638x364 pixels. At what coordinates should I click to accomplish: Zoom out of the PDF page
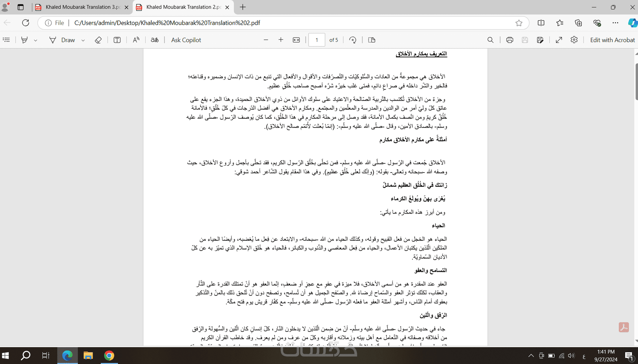[266, 40]
